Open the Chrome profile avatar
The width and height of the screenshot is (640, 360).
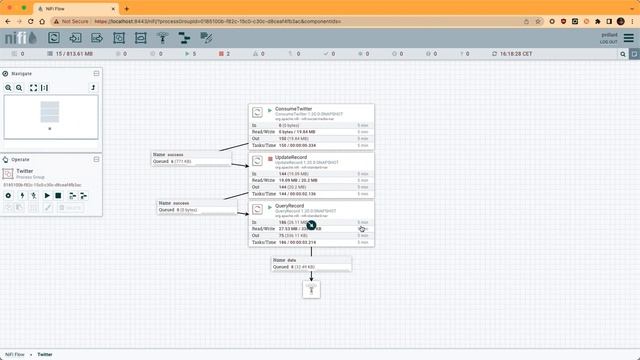pos(621,21)
